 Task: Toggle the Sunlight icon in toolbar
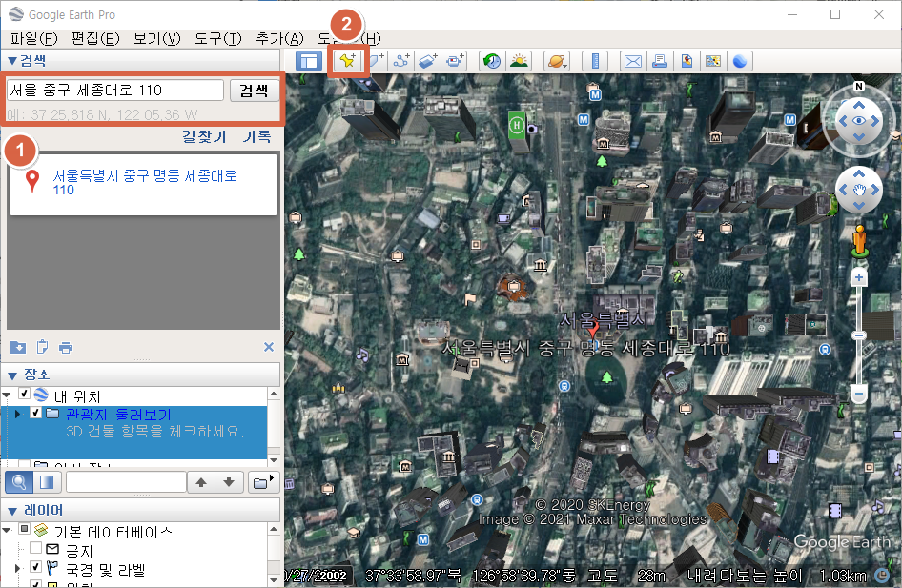(x=519, y=61)
